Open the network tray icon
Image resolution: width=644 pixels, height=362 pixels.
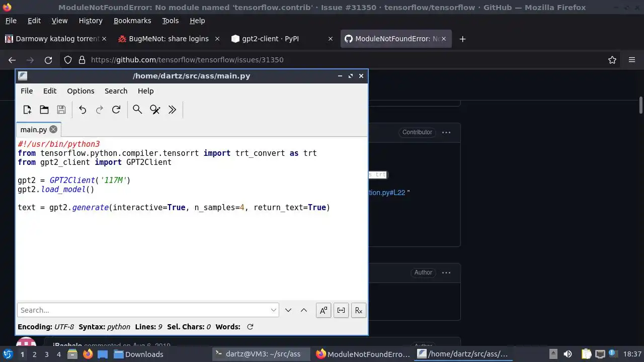pos(600,354)
